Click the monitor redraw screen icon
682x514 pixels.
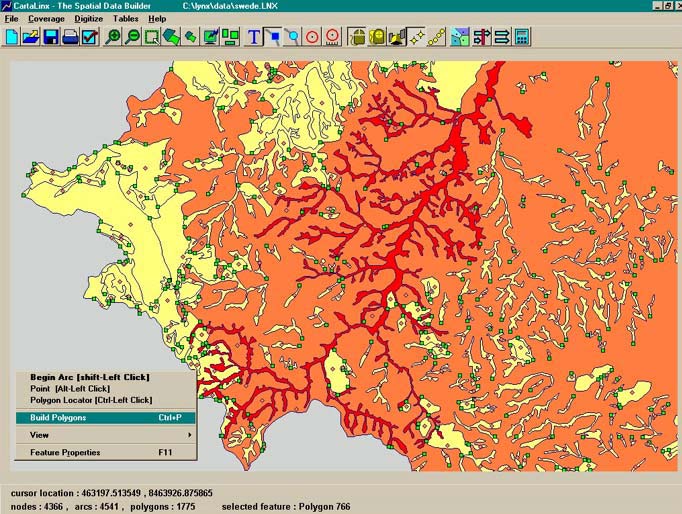click(211, 37)
